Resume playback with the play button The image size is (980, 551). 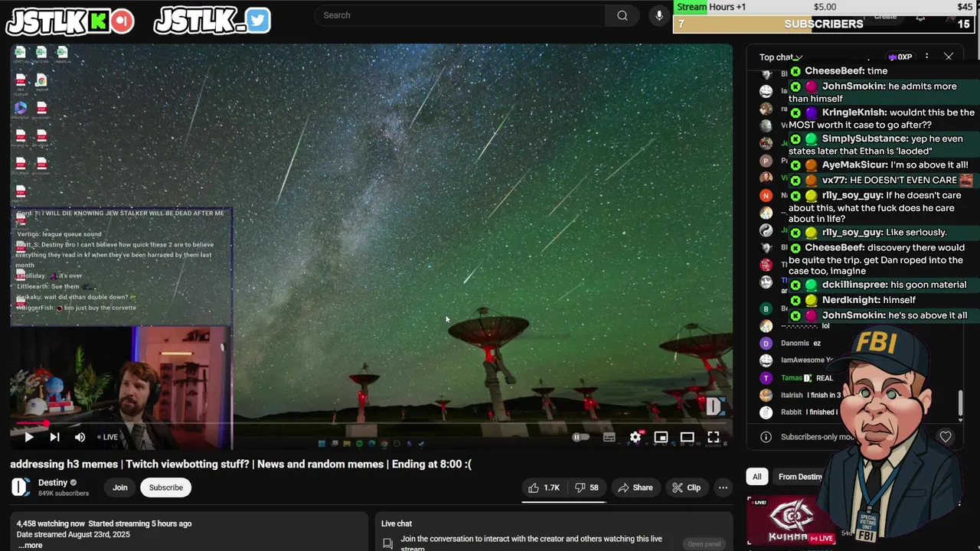click(28, 437)
